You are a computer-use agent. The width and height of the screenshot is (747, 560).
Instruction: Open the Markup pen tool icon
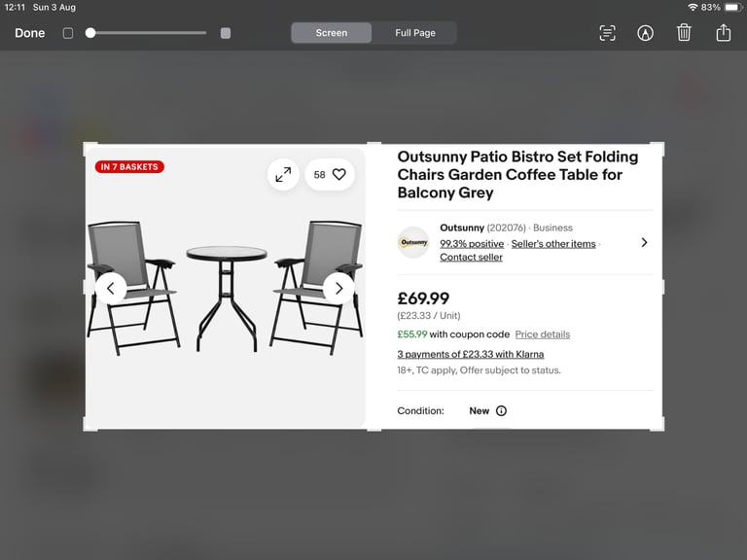point(645,33)
